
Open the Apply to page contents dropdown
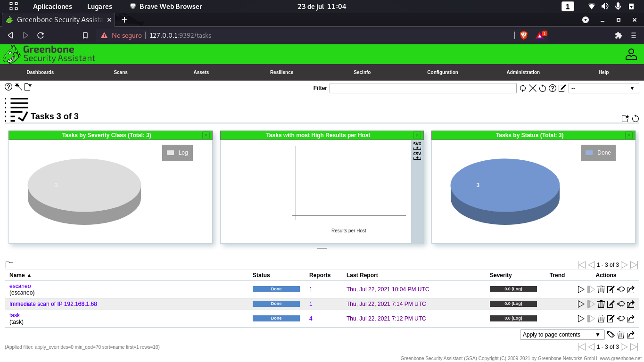click(562, 335)
